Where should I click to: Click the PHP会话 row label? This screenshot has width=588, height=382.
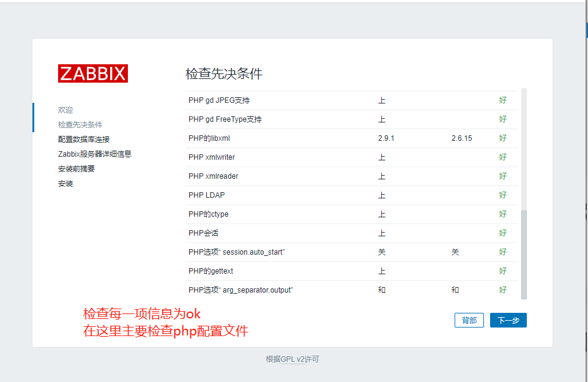tap(203, 233)
